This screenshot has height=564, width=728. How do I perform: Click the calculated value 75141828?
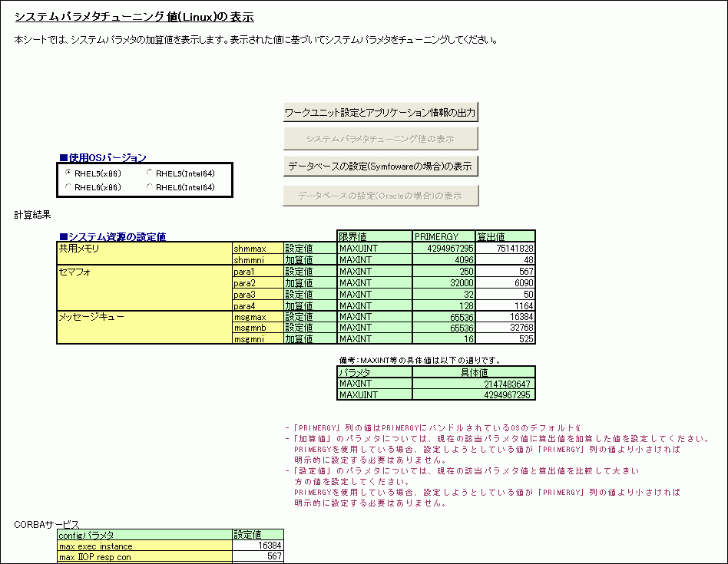[x=505, y=248]
